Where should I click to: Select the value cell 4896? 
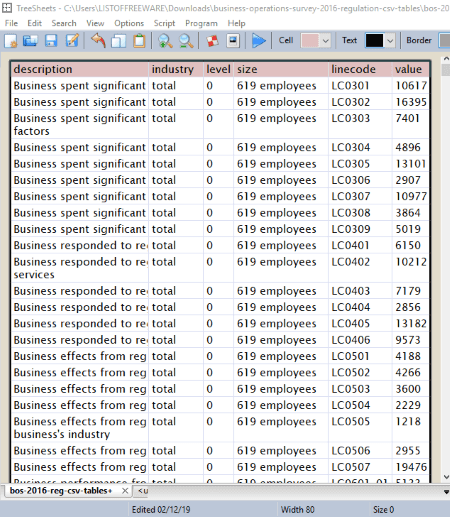pyautogui.click(x=411, y=147)
